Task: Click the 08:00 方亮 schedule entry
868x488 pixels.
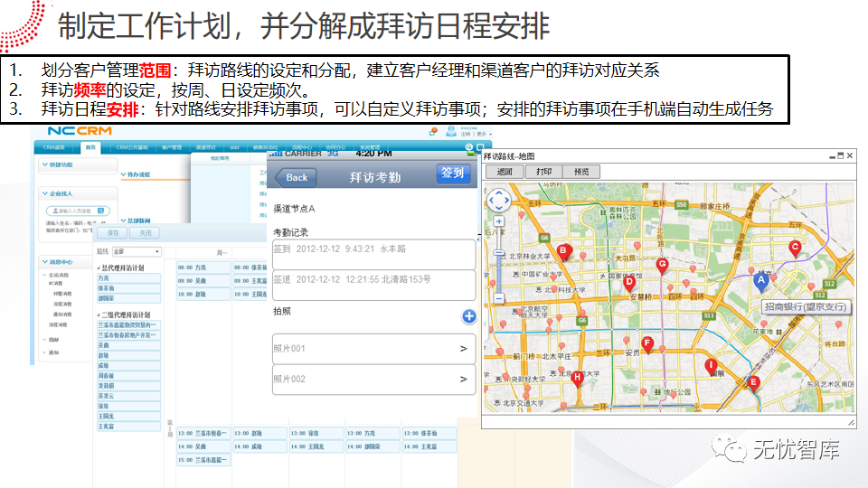Action: [x=203, y=267]
